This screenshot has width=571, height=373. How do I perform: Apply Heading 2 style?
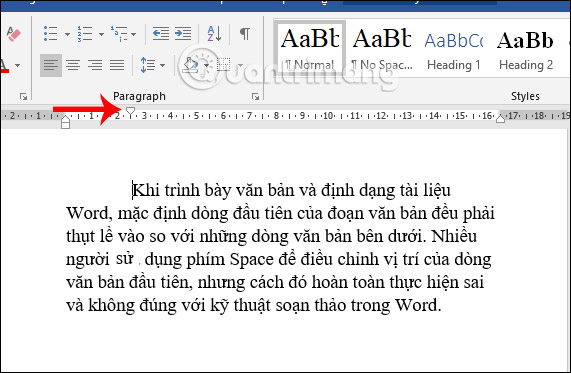[x=526, y=48]
